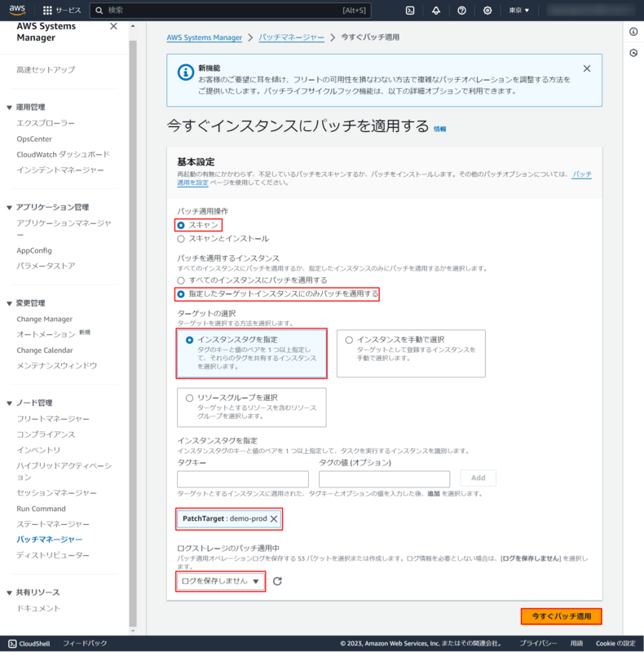The height and width of the screenshot is (652, 644).
Task: Open Change Manager in sidebar
Action: pyautogui.click(x=45, y=319)
